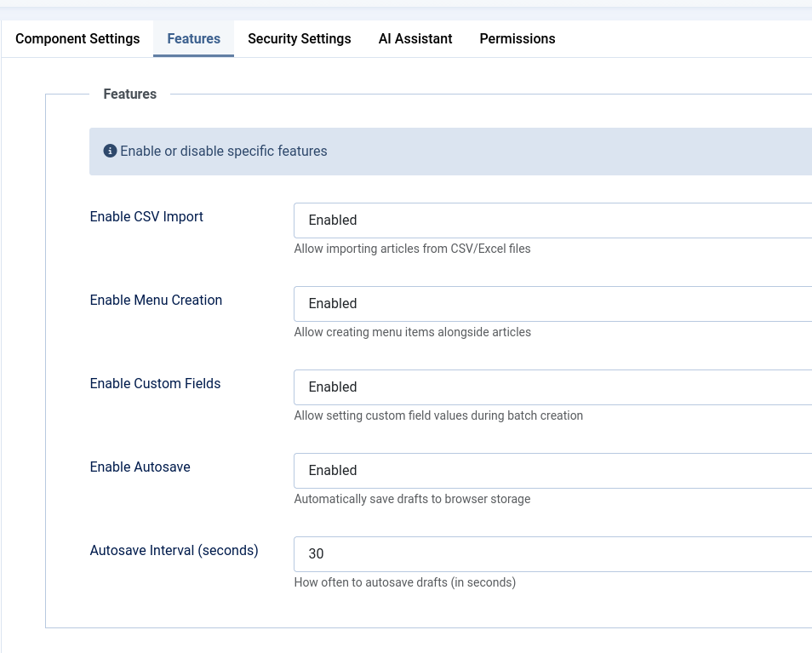Select the value 30 in the interval box
812x653 pixels.
pyautogui.click(x=316, y=553)
